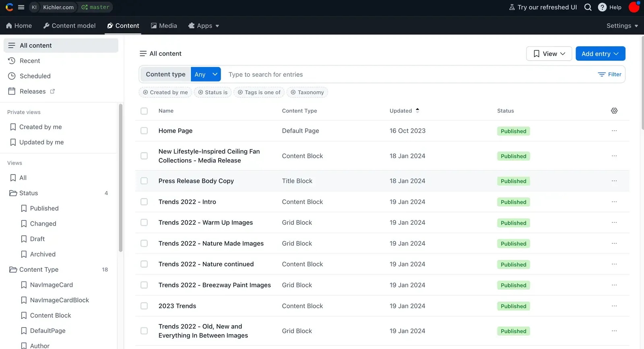Click the Help question mark icon
Viewport: 644px width, 349px height.
pos(602,7)
